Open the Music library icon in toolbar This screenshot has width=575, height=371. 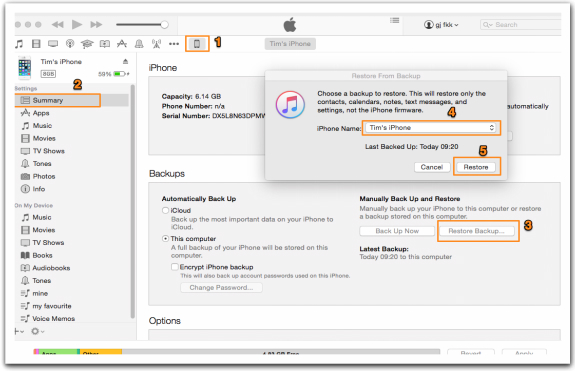19,44
